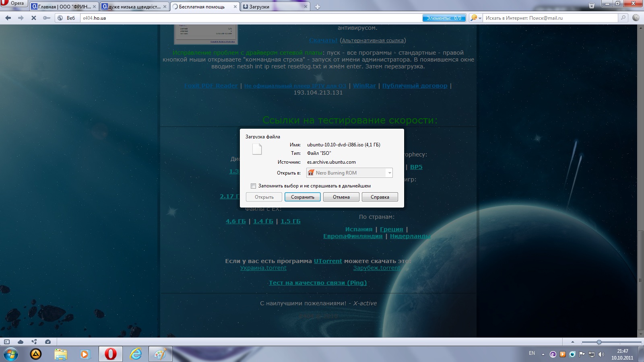644x362 pixels.
Task: Click the Скачать! link
Action: (323, 40)
